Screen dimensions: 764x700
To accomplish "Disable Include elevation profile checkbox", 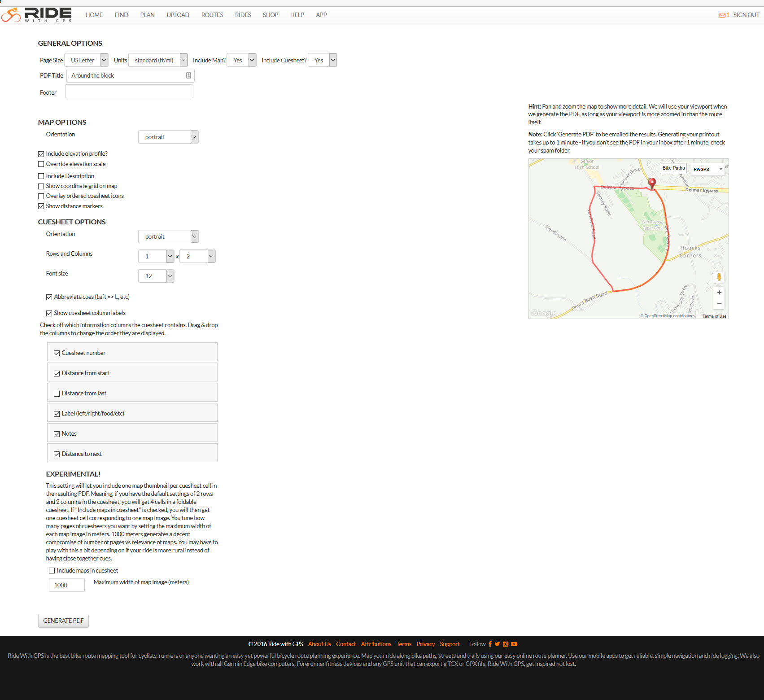I will click(x=41, y=154).
